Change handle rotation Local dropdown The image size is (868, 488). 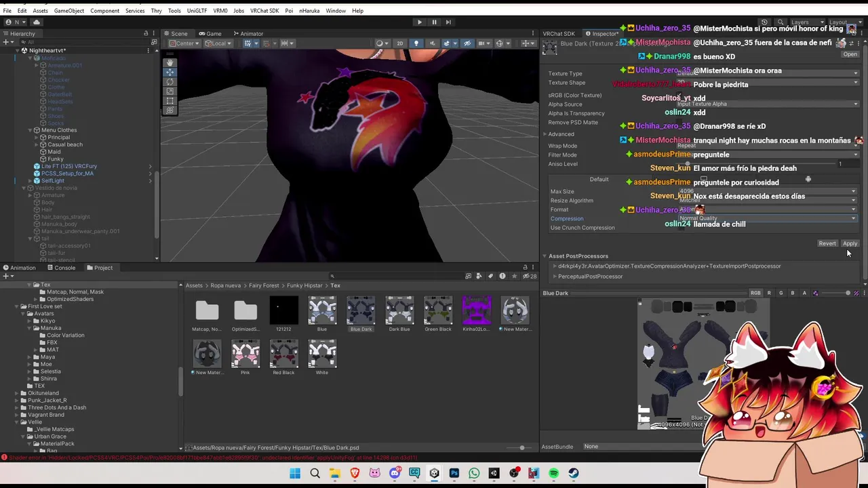[x=218, y=43]
